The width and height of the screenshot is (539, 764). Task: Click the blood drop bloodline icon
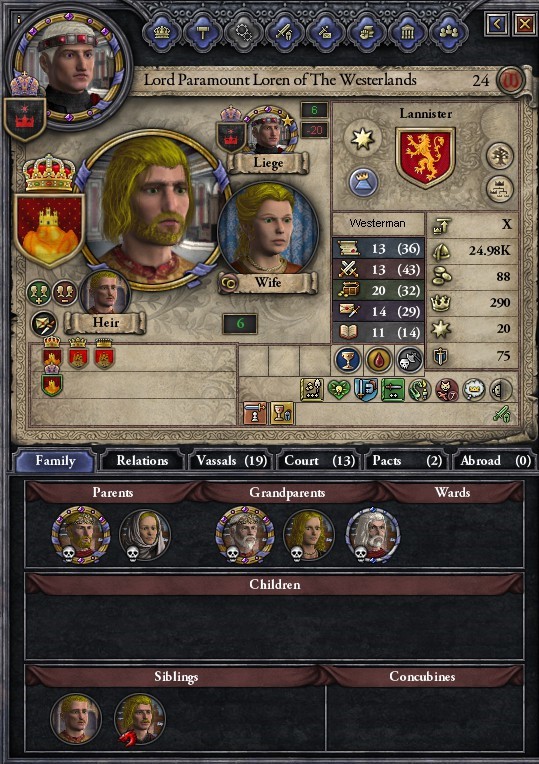[x=379, y=361]
